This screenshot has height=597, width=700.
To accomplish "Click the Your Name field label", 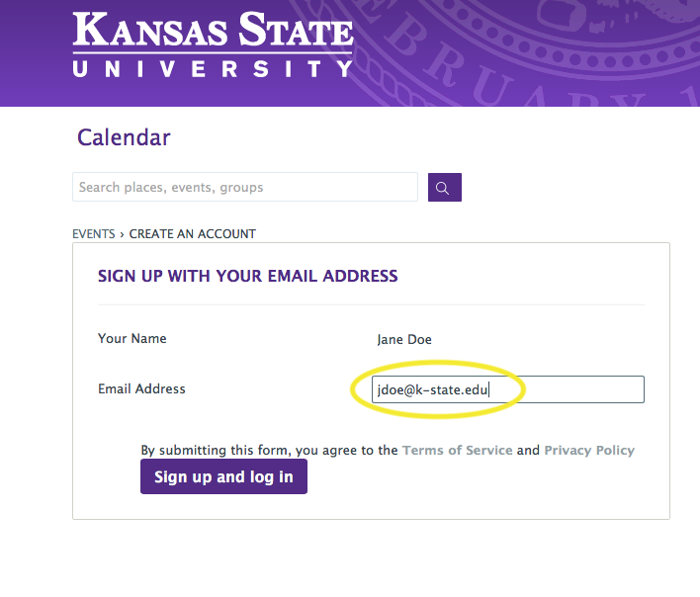I will tap(132, 339).
